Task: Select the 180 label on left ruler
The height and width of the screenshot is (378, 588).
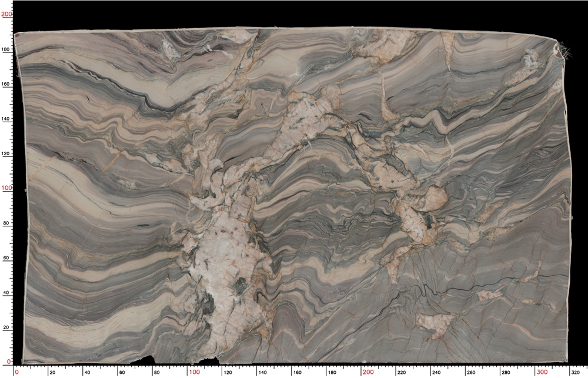Action: [6, 49]
